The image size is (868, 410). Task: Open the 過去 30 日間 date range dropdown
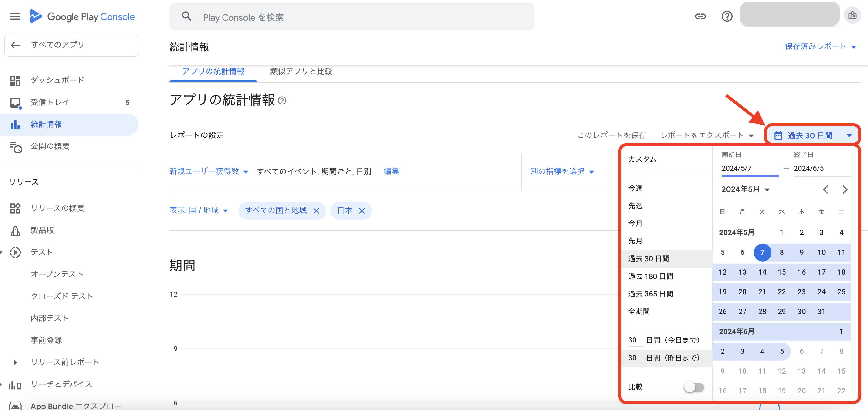[x=813, y=135]
